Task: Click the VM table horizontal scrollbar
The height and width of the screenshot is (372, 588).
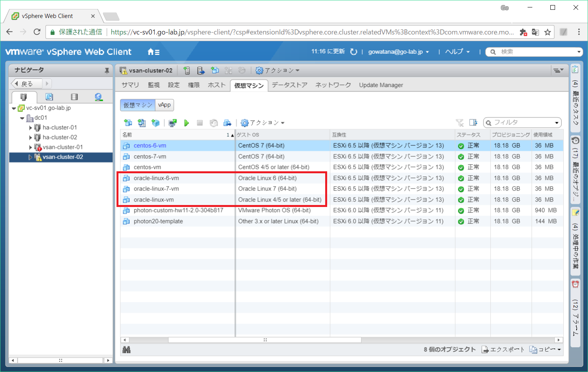Action: [265, 340]
